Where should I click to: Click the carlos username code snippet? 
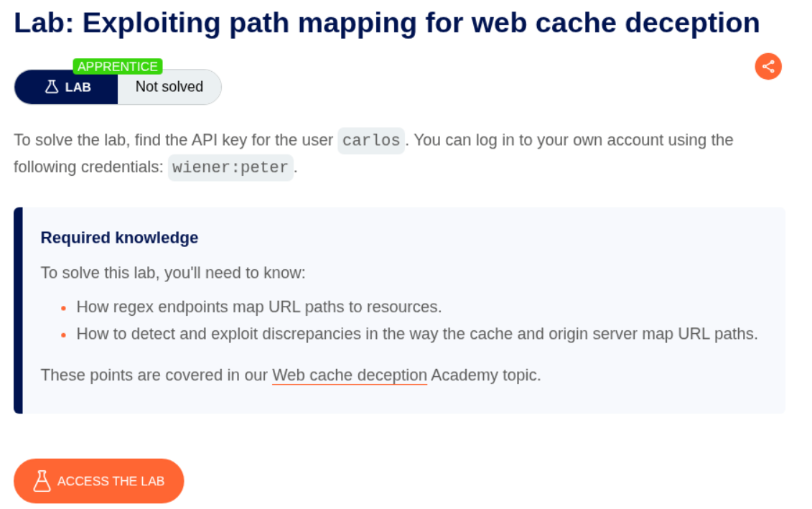pyautogui.click(x=371, y=140)
